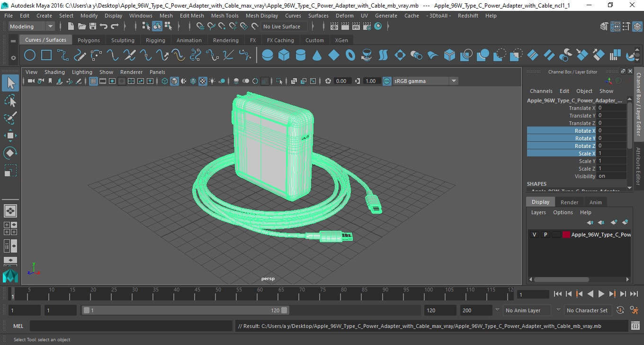Toggle textured display in the viewport toolbar
The image size is (644, 345).
[x=203, y=81]
